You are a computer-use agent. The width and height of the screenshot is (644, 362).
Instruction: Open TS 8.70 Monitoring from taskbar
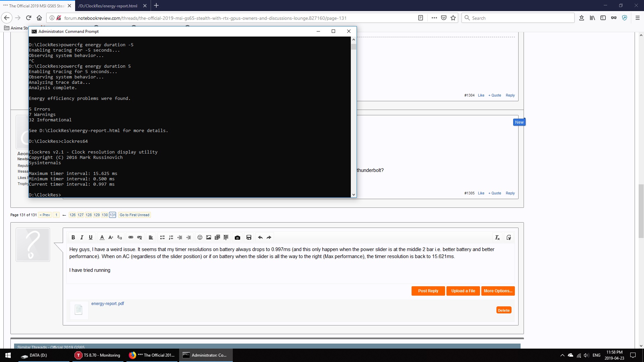tap(97, 355)
